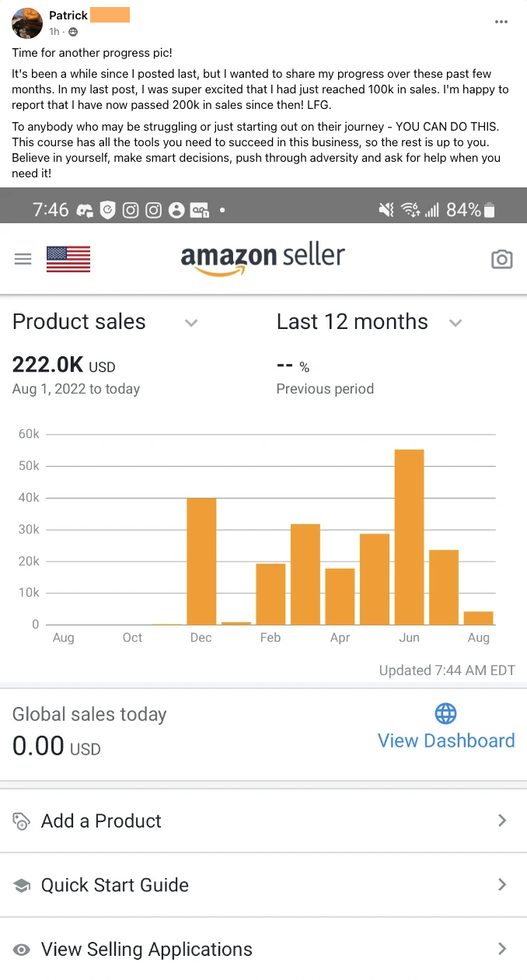Tap the US flag marketplace selector
Image resolution: width=527 pixels, height=980 pixels.
coord(68,259)
